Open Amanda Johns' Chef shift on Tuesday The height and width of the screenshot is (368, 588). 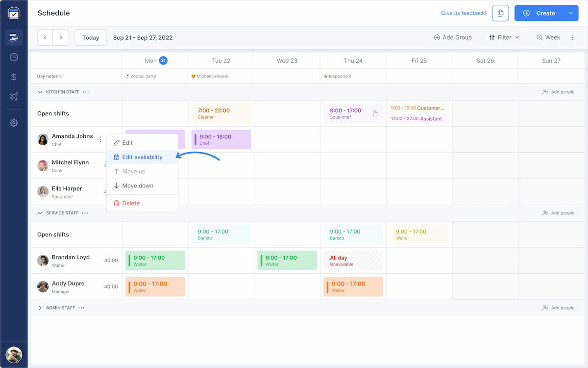[x=221, y=139]
